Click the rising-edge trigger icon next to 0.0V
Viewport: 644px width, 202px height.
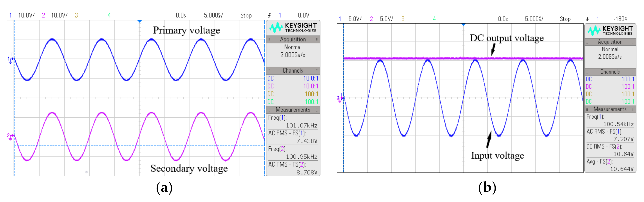click(269, 16)
